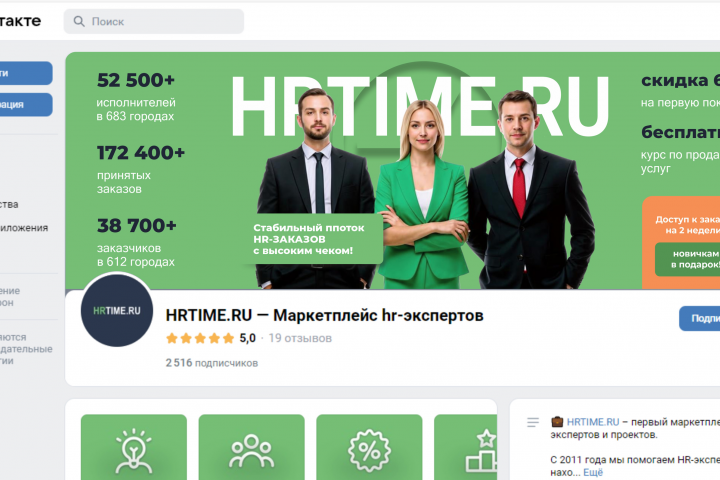Open 2 516 подписчиков list

tap(212, 363)
